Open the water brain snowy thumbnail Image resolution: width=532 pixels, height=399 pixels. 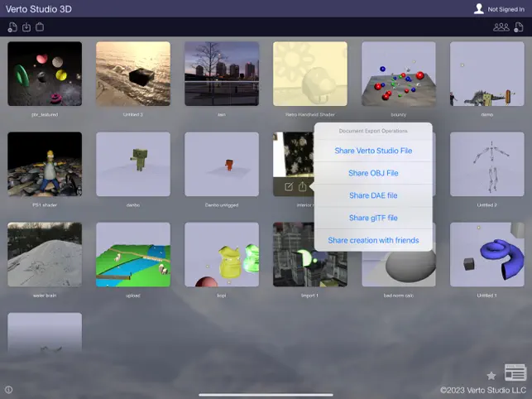tap(45, 254)
